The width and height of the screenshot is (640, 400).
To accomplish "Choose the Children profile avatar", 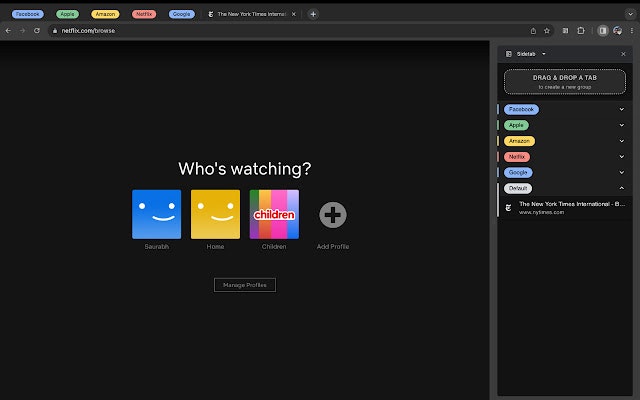I will tap(274, 214).
